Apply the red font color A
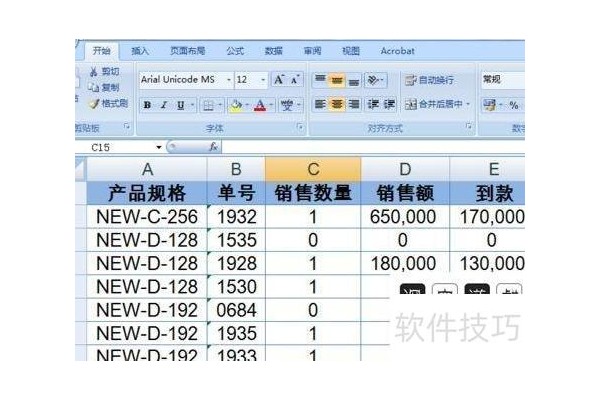Screen dimensions: 600x400 (x=260, y=105)
